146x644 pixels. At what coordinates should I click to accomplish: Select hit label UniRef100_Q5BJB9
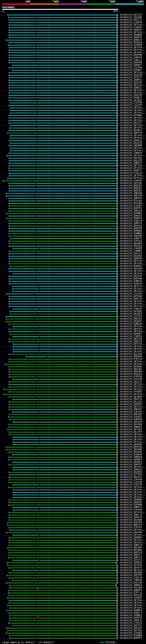[x=131, y=193]
